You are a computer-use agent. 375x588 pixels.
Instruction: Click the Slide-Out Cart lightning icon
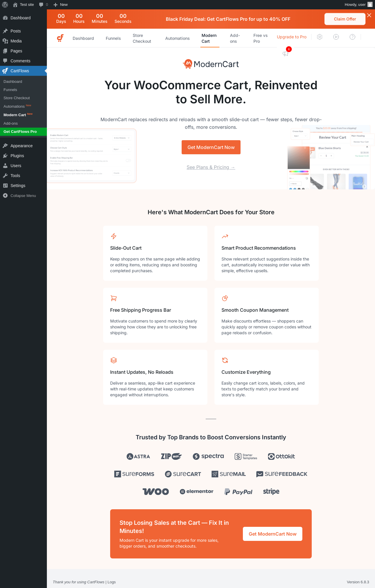coord(114,236)
